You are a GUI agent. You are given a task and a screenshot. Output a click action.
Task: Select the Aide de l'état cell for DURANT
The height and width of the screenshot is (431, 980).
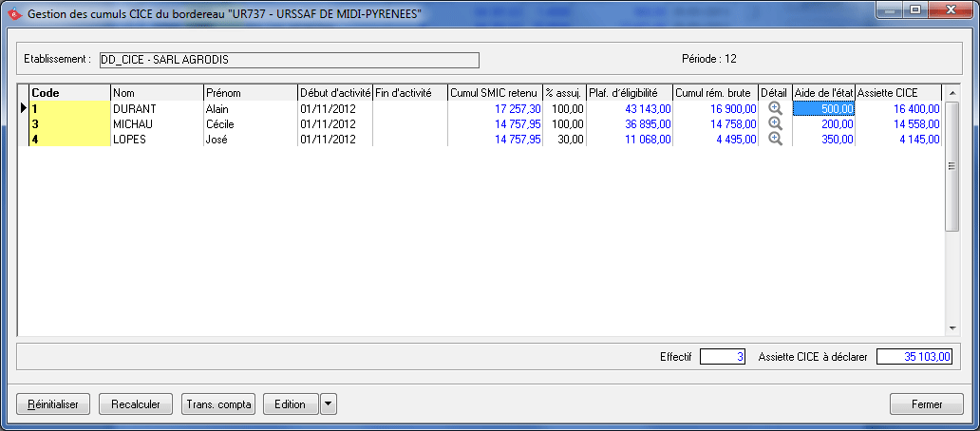pyautogui.click(x=823, y=109)
